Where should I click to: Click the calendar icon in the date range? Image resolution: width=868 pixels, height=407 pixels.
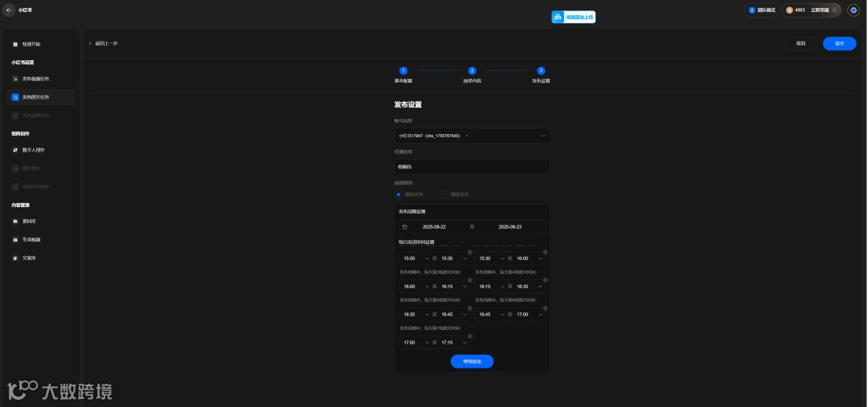pos(404,226)
